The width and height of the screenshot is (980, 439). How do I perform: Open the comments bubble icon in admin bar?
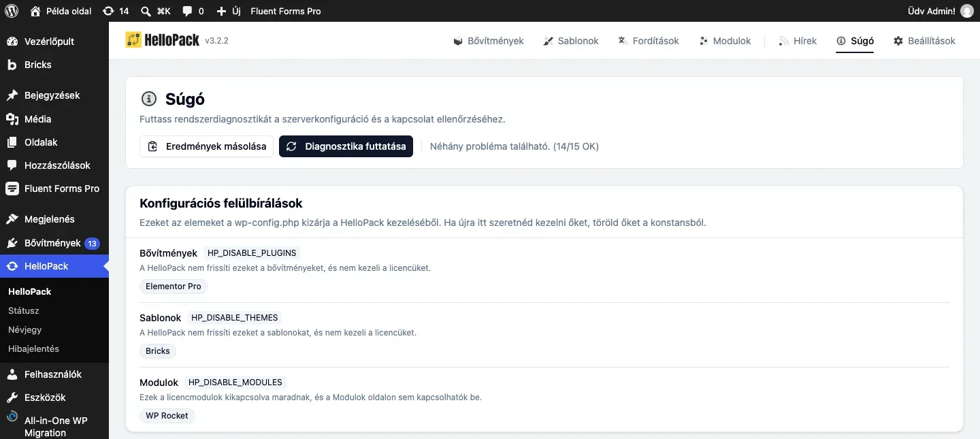[x=187, y=11]
